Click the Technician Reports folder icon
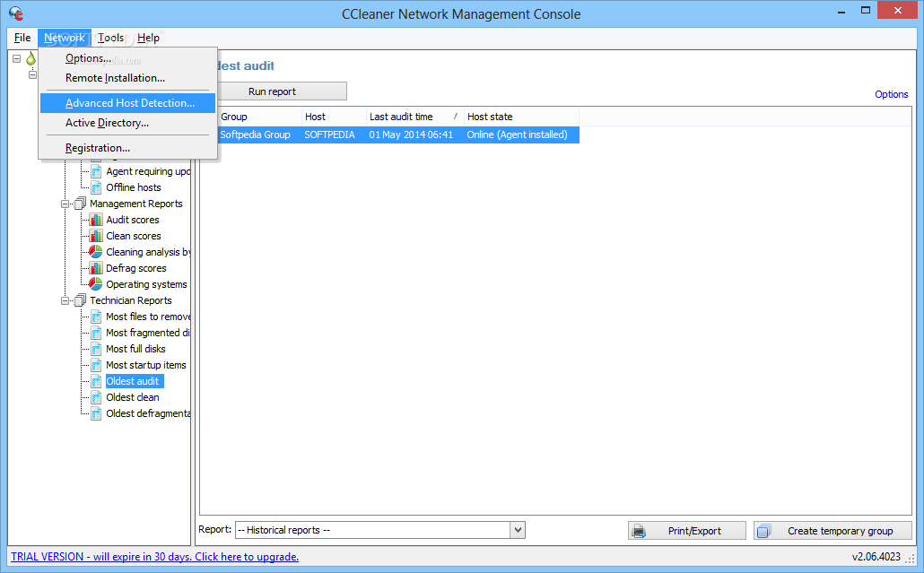Image resolution: width=924 pixels, height=573 pixels. (80, 300)
